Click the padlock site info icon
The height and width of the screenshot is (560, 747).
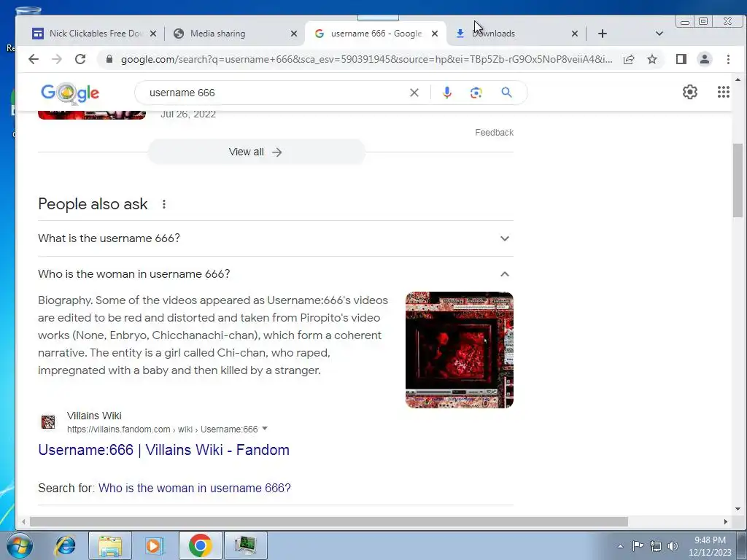pyautogui.click(x=109, y=59)
